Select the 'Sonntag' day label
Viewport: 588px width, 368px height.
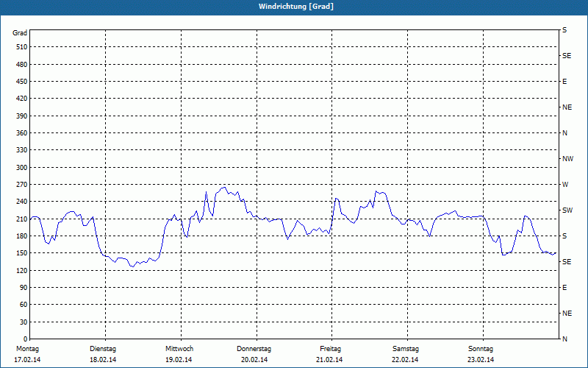[481, 349]
